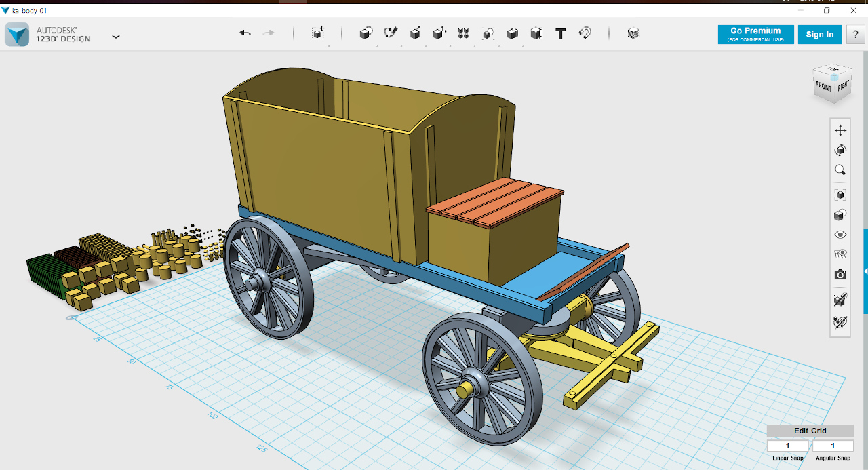Click the screenshot camera icon
868x470 pixels.
tap(840, 275)
